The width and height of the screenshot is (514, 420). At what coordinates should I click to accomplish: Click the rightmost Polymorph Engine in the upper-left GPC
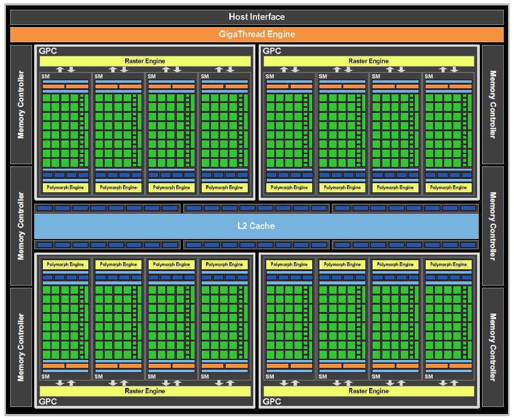coord(224,188)
